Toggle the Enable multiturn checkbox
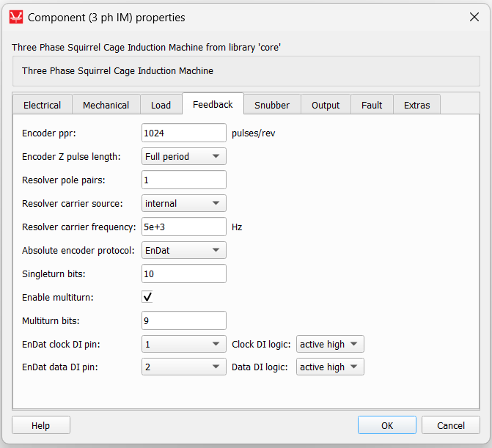This screenshot has width=492, height=448. [x=147, y=297]
